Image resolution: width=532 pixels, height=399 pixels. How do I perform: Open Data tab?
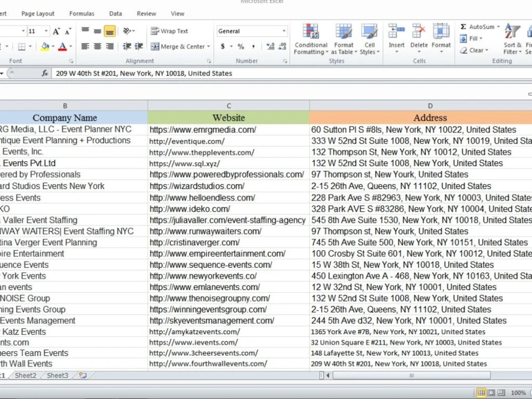[115, 14]
